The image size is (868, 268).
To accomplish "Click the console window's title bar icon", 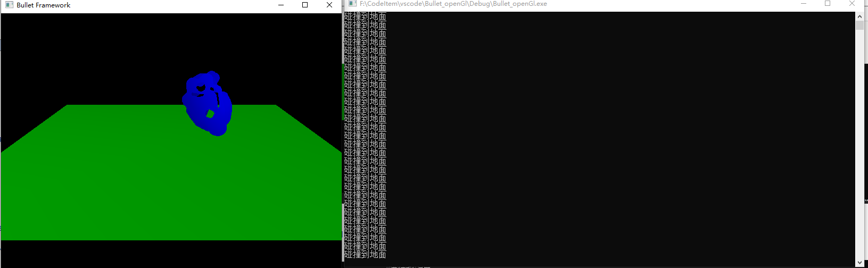I will pos(352,4).
